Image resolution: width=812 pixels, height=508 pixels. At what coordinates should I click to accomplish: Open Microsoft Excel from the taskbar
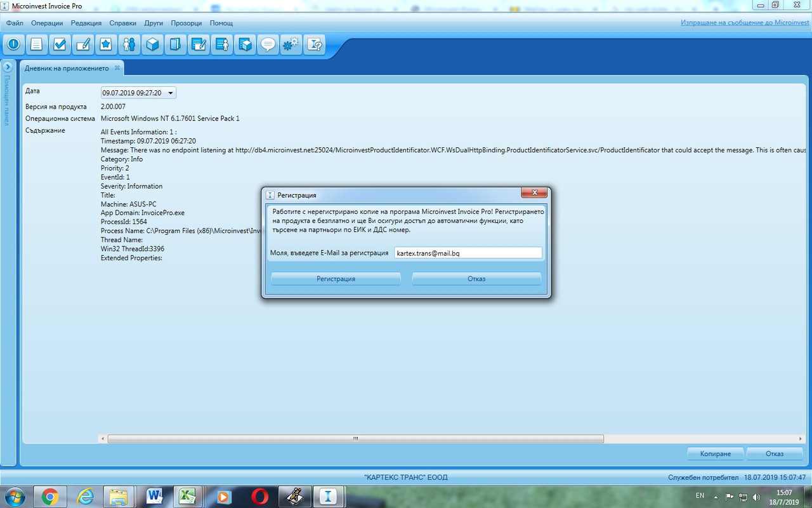click(188, 496)
